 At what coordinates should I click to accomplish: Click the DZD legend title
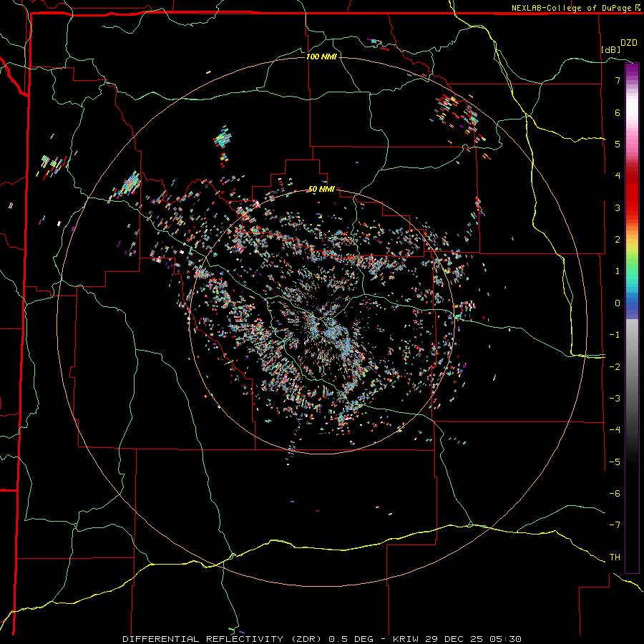(x=628, y=43)
